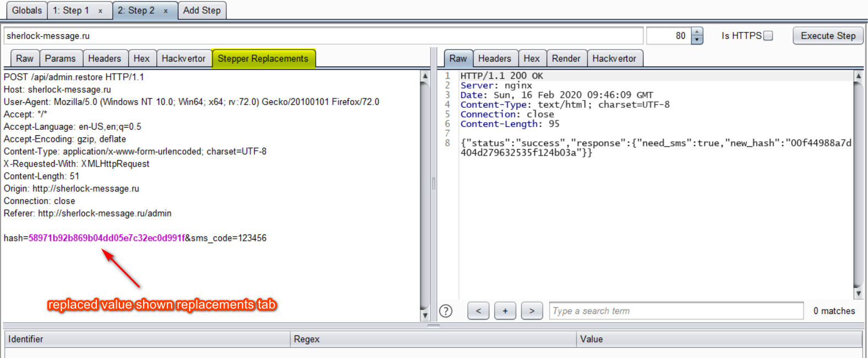
Task: Open response Render tab
Action: pos(566,58)
